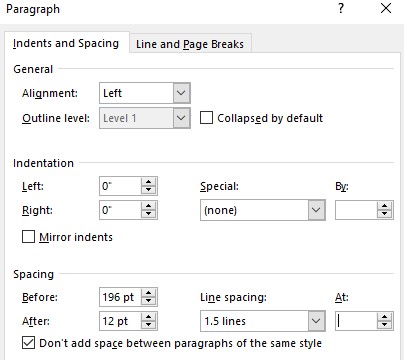Increase After spacing with up arrow
The image size is (404, 360).
tap(149, 317)
